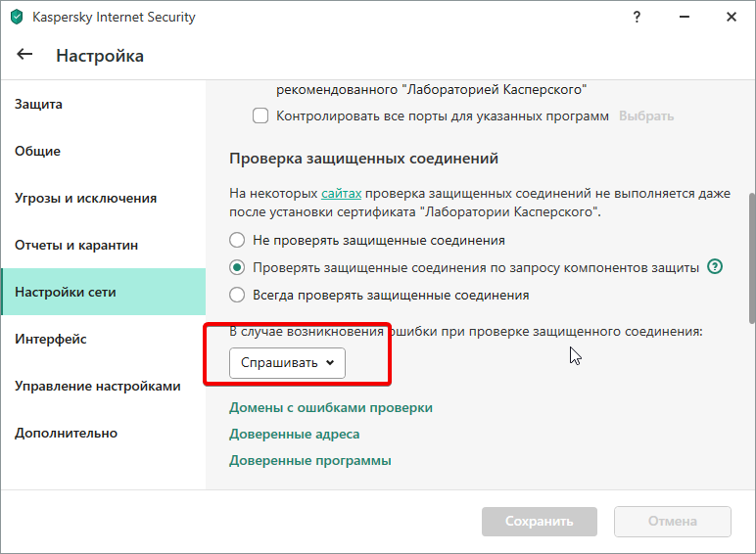This screenshot has height=554, width=756.
Task: Click the Kaspersky shield logo icon
Action: [17, 17]
